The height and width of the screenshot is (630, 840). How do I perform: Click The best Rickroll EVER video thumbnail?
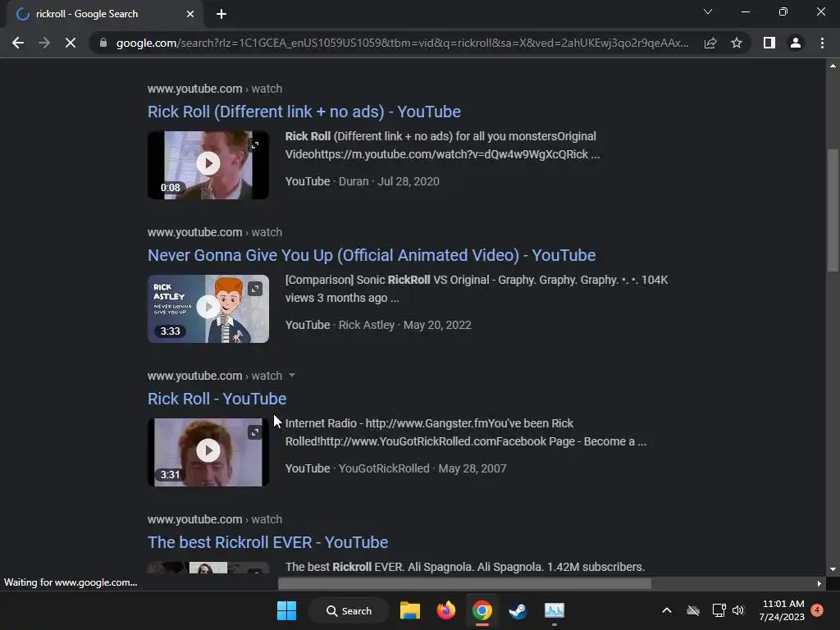[x=208, y=568]
